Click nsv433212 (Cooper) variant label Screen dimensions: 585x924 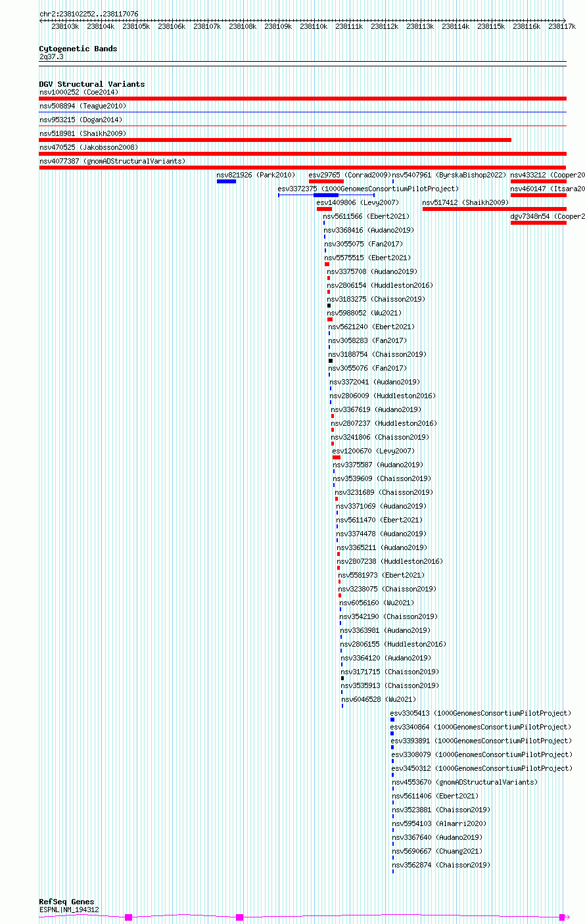pyautogui.click(x=548, y=175)
